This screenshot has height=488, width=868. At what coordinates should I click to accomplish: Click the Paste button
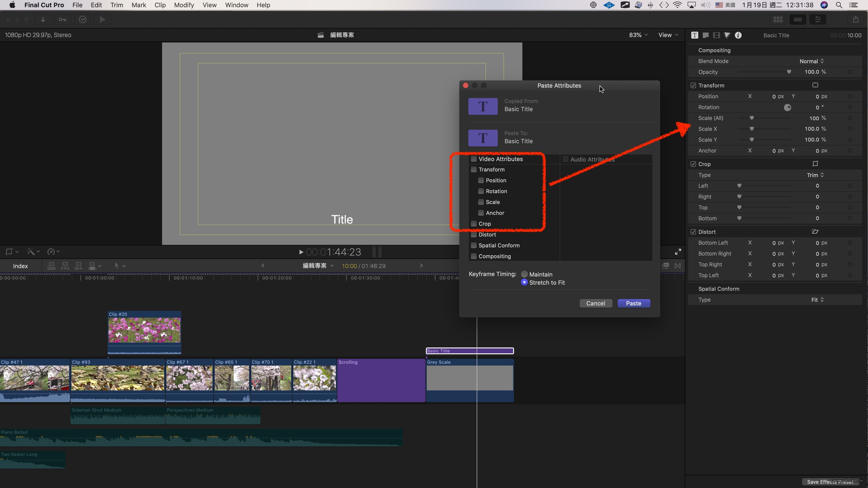(633, 303)
